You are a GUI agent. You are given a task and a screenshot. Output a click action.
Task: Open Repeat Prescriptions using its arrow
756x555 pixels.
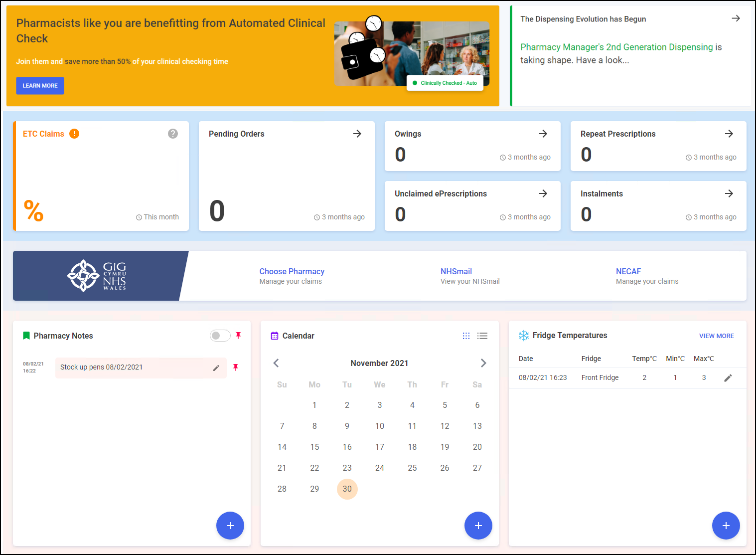[x=729, y=134]
